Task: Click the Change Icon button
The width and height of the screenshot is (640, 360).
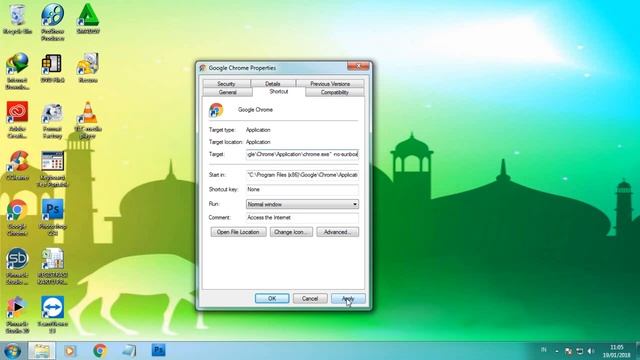Action: pos(291,232)
